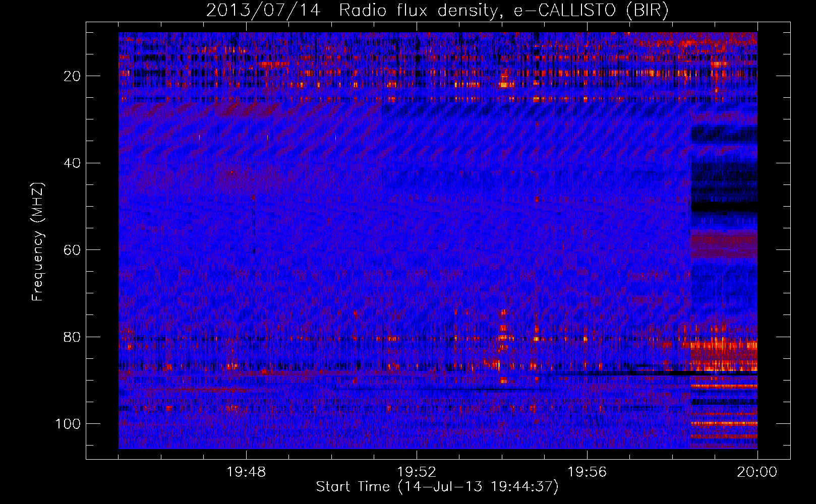Click the 20 frequency tick label

pyautogui.click(x=73, y=76)
